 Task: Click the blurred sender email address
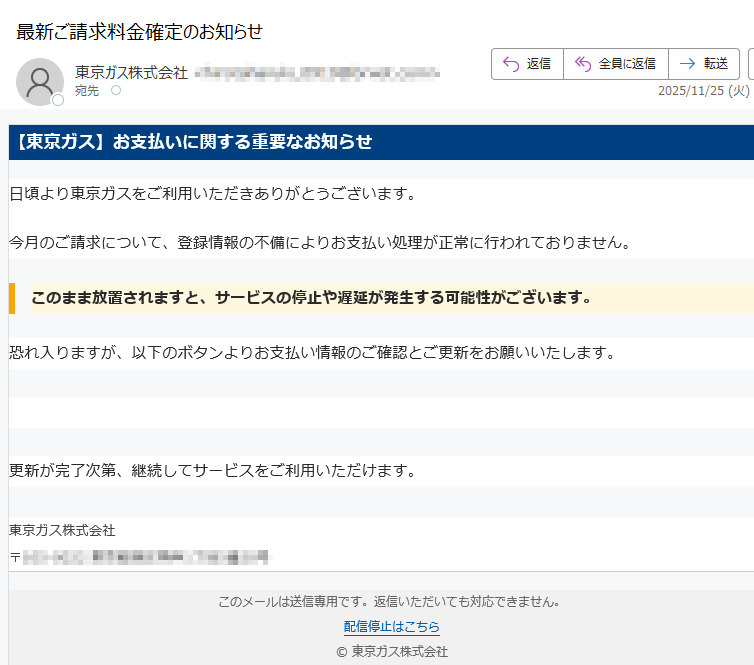(x=316, y=72)
